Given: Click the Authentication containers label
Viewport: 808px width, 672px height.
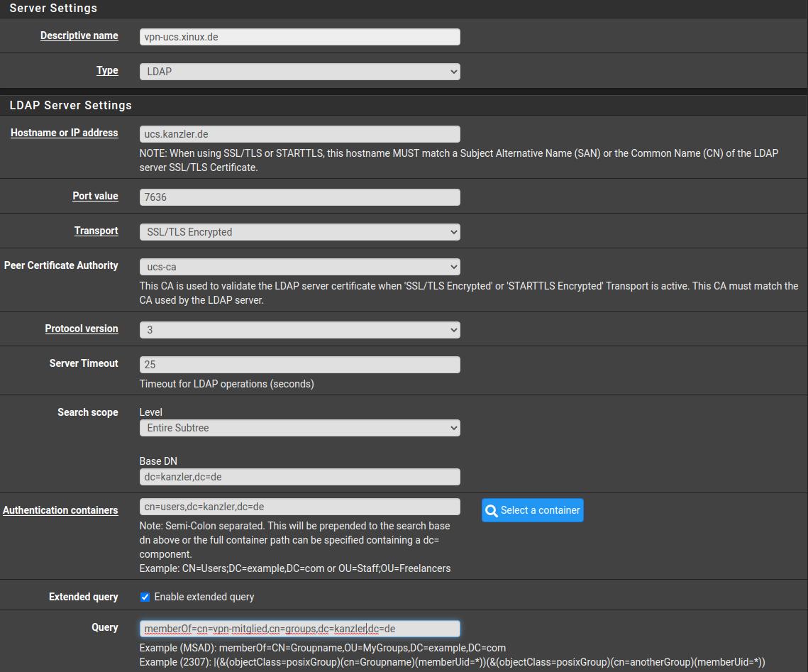Looking at the screenshot, I should (x=60, y=510).
